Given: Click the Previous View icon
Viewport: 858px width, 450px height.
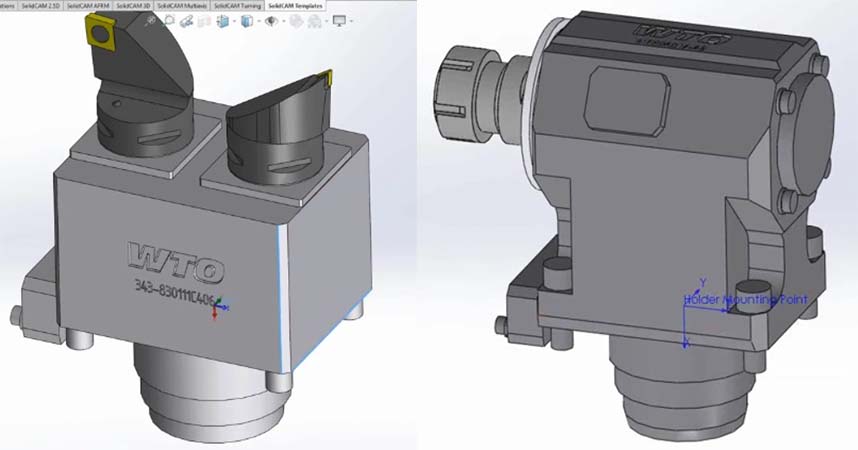Looking at the screenshot, I should [x=187, y=21].
